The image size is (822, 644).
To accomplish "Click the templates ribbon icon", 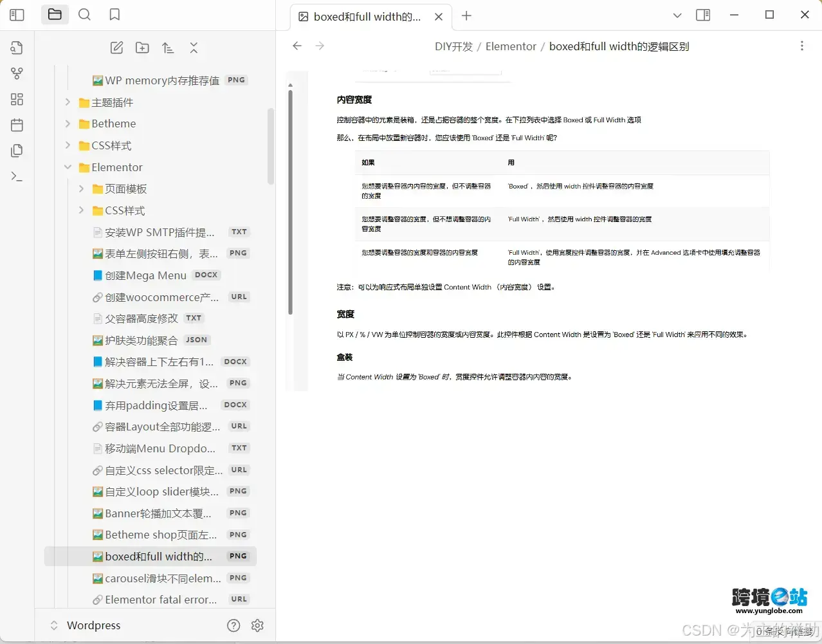I will [17, 151].
